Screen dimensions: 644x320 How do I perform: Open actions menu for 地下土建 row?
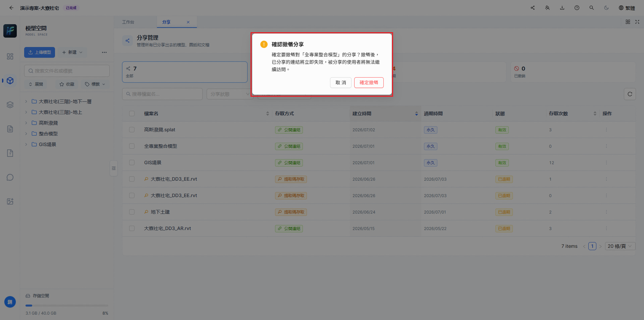(606, 212)
